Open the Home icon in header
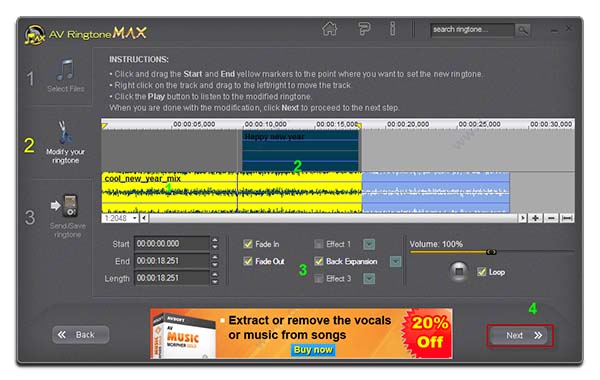 (x=330, y=29)
